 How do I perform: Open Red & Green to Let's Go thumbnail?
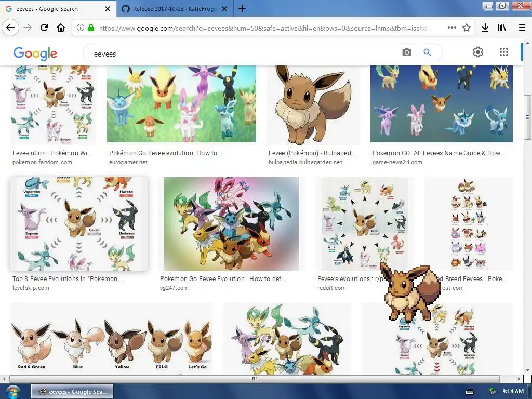click(x=112, y=339)
